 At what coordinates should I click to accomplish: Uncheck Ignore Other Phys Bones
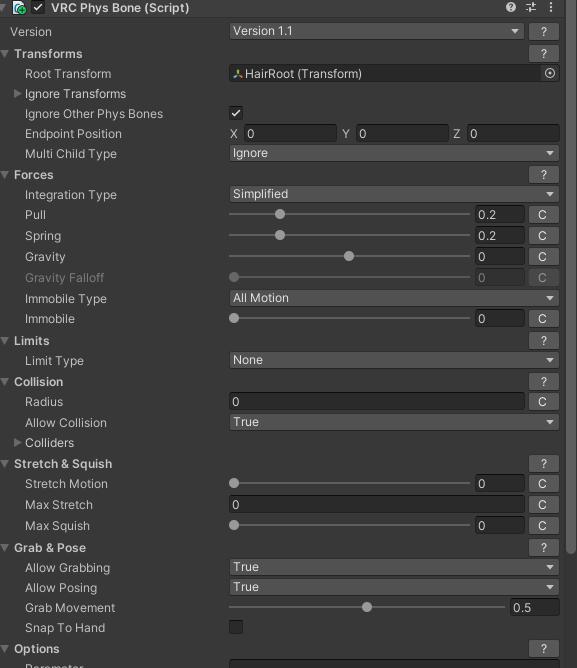pos(236,113)
